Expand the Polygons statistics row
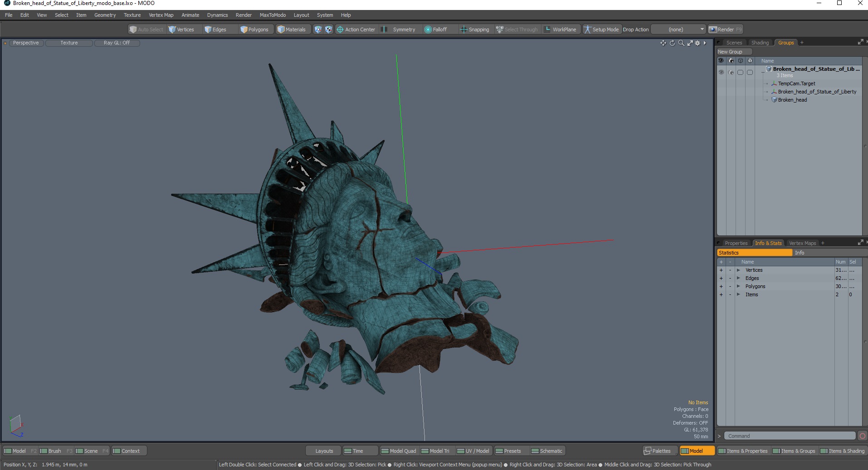 pyautogui.click(x=738, y=286)
